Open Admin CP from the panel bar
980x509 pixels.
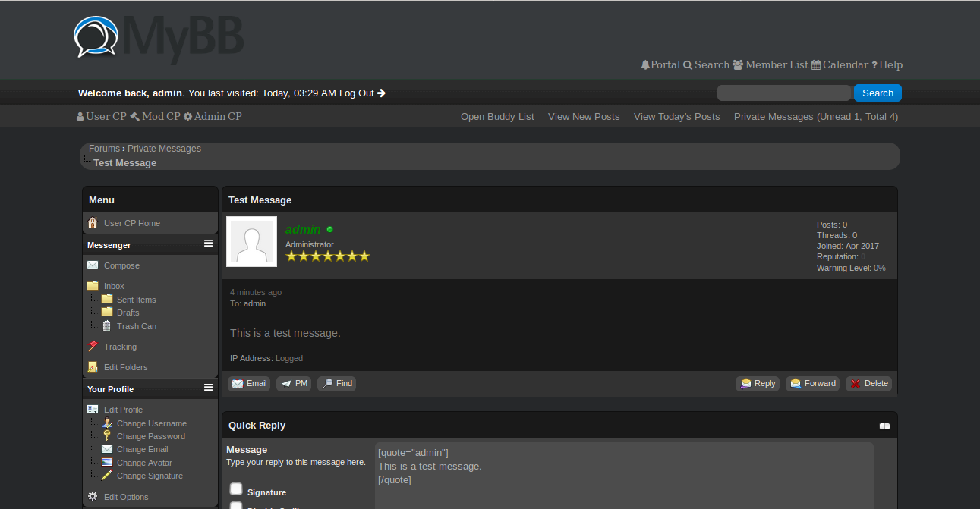click(x=213, y=117)
